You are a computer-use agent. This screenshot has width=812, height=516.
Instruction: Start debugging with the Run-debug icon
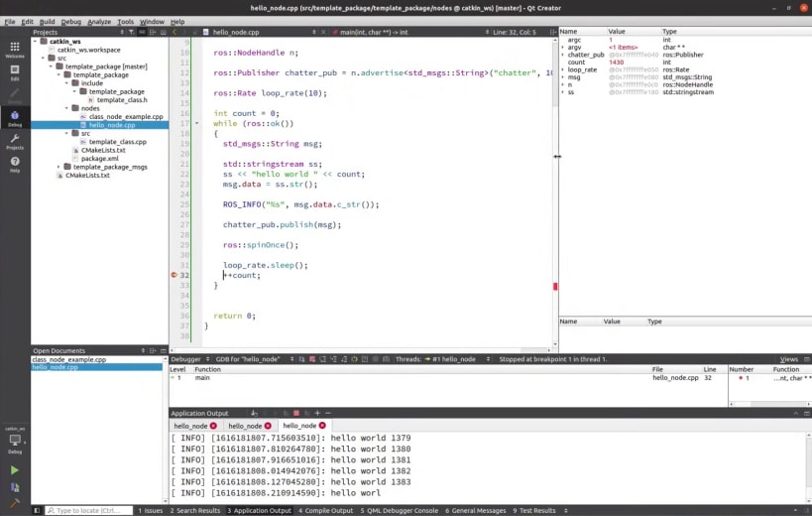click(15, 487)
